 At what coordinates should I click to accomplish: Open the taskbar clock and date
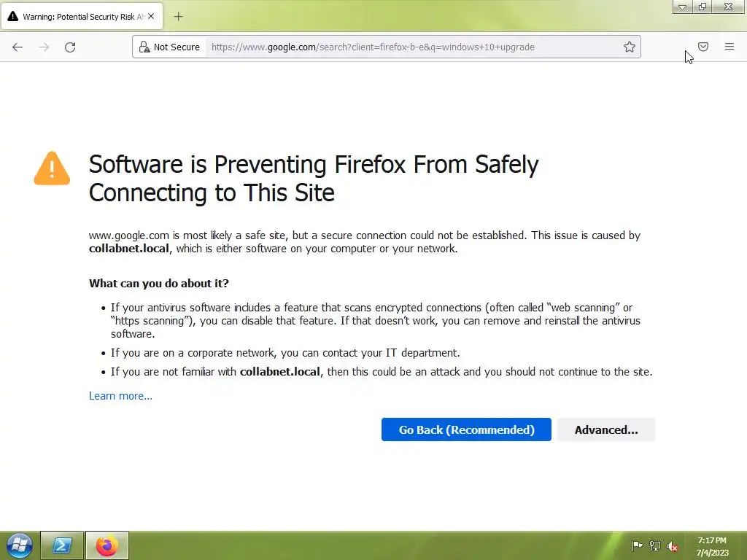(x=711, y=546)
